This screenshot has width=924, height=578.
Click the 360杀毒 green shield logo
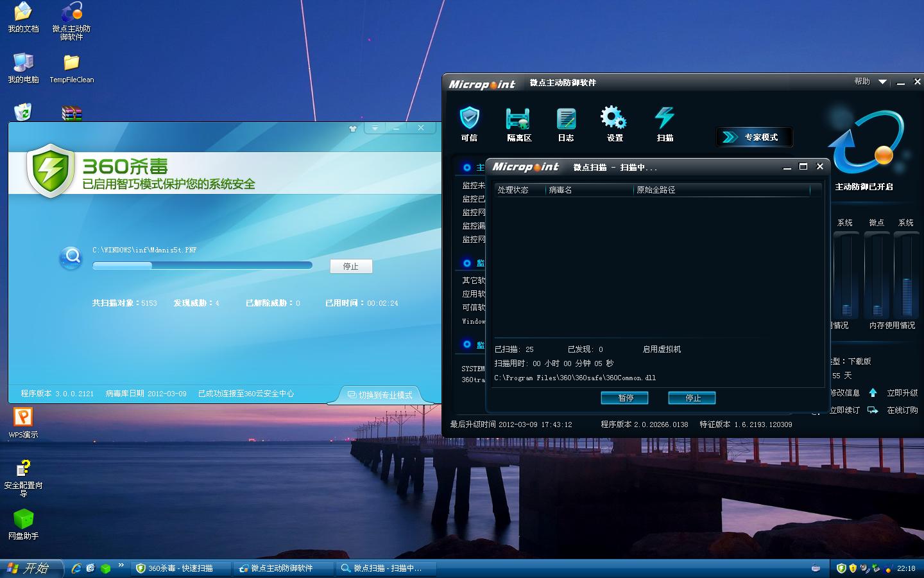[50, 170]
